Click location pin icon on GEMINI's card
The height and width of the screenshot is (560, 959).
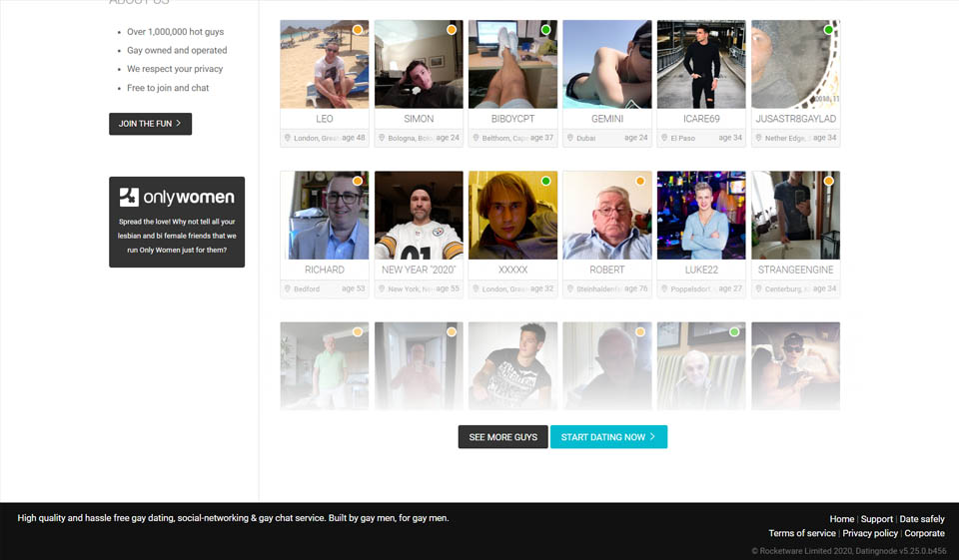(570, 138)
